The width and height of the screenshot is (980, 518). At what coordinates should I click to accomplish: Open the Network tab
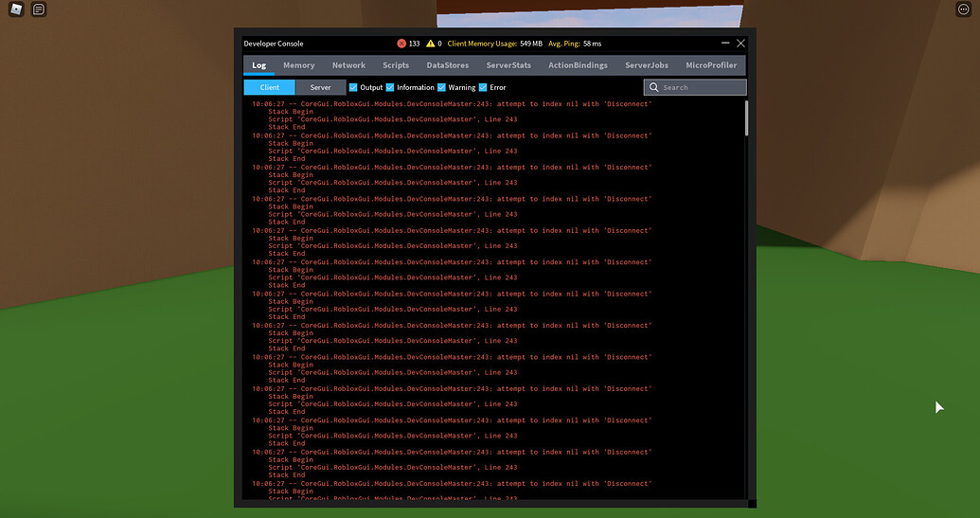click(x=348, y=65)
